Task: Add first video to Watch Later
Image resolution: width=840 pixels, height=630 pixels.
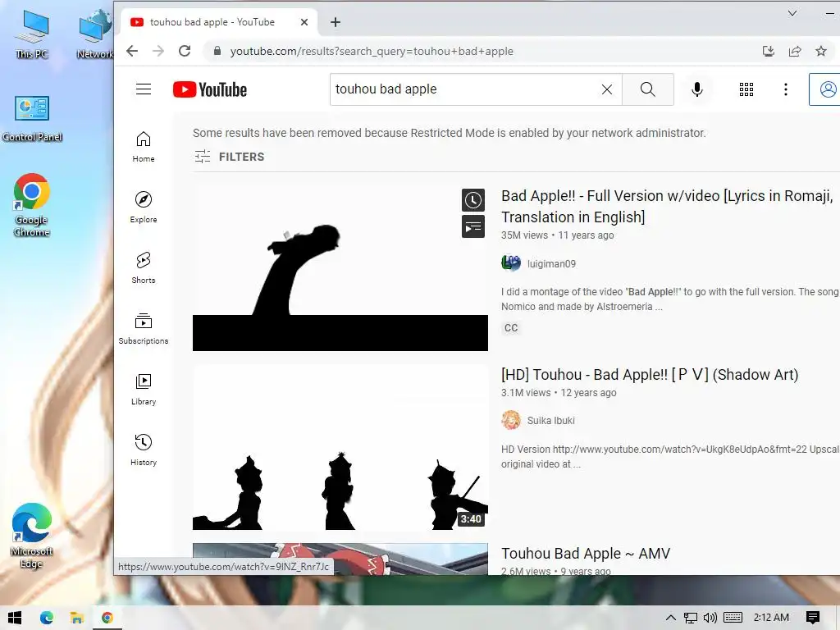Action: tap(473, 200)
